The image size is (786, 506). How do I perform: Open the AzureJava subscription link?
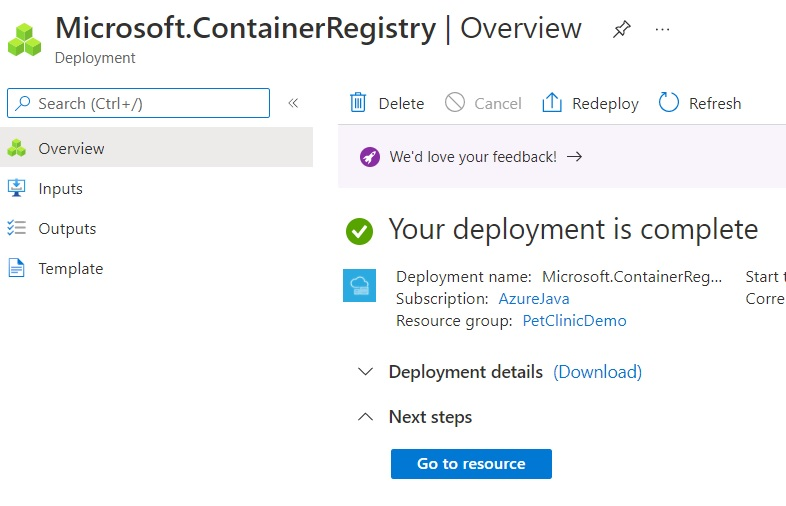[534, 299]
